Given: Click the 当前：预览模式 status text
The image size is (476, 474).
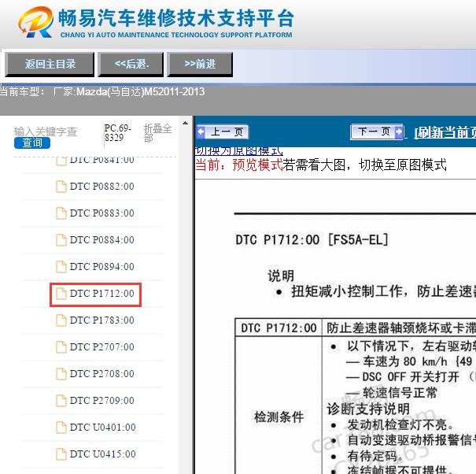Looking at the screenshot, I should pyautogui.click(x=239, y=165).
